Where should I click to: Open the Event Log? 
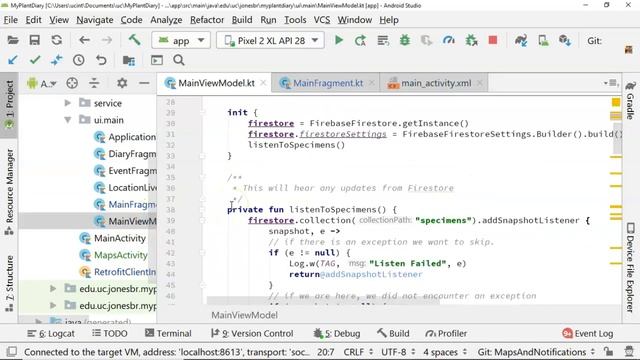tap(587, 333)
